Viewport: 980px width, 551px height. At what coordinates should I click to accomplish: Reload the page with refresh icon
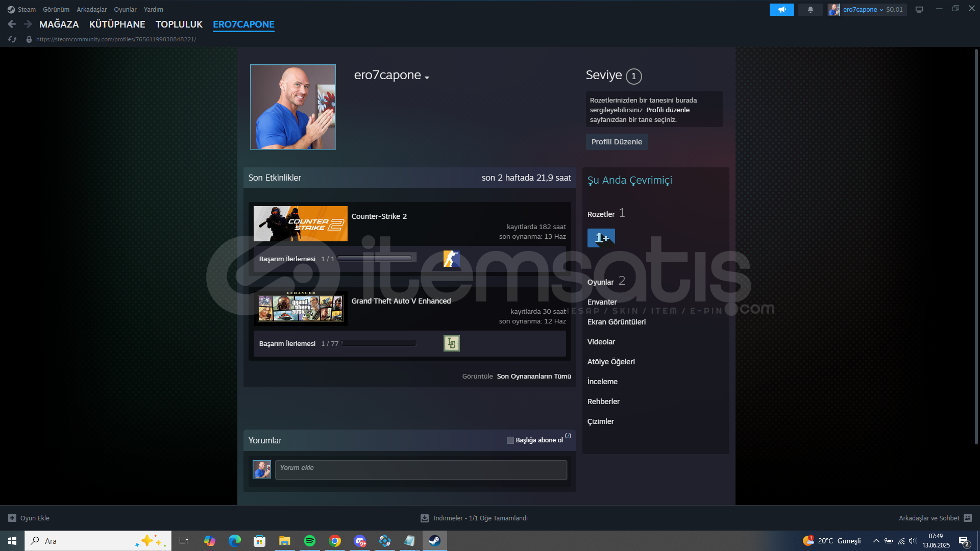(12, 39)
